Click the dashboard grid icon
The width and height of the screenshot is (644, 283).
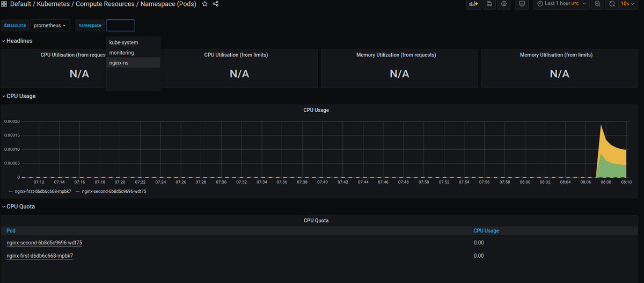coord(4,4)
